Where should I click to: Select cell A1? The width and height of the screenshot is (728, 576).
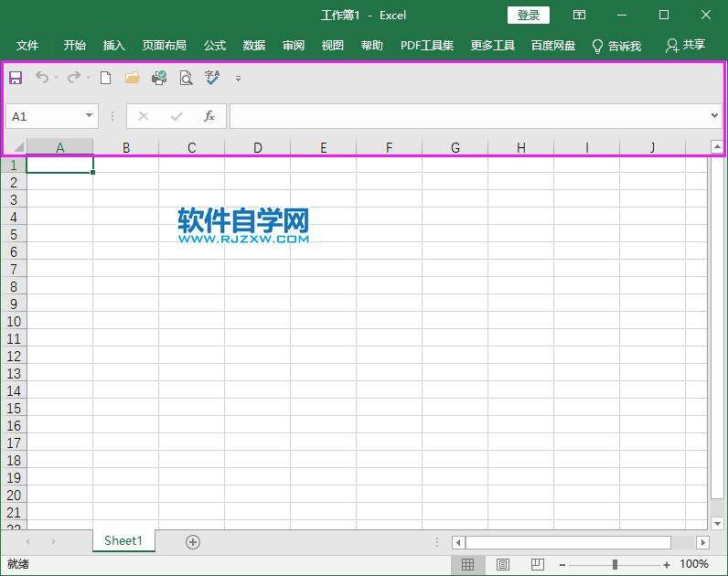click(59, 165)
